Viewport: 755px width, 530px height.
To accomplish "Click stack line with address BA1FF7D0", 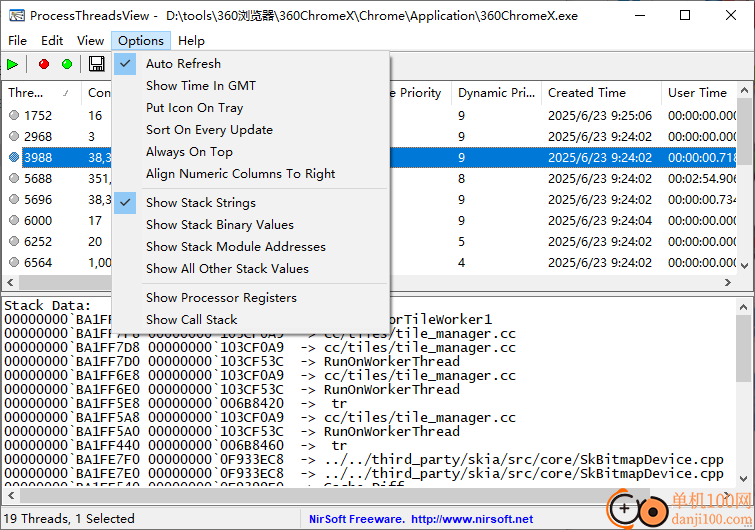I will pyautogui.click(x=232, y=362).
